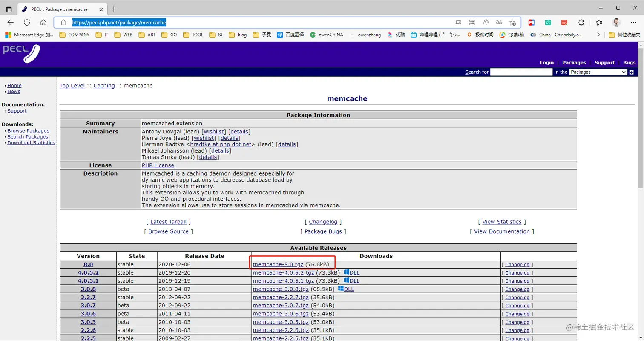The image size is (644, 341).
Task: Open QQ邮箱 bookmark
Action: 511,35
